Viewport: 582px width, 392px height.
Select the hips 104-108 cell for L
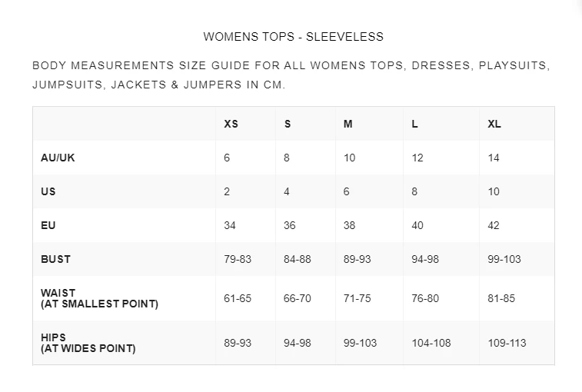click(x=431, y=343)
